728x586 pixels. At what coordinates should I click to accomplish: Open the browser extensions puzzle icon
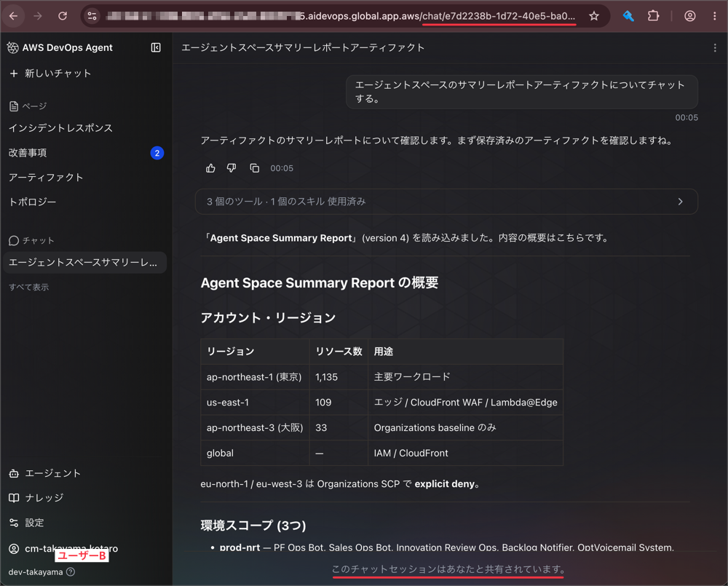pyautogui.click(x=653, y=16)
